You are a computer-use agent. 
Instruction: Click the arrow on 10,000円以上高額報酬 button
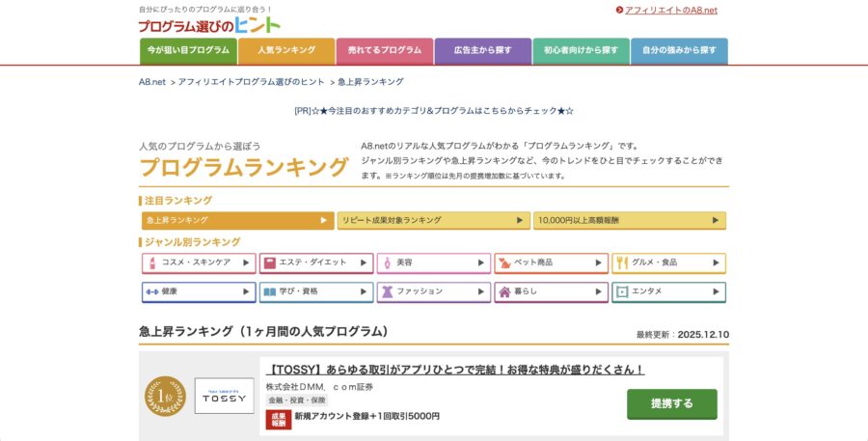coord(716,220)
